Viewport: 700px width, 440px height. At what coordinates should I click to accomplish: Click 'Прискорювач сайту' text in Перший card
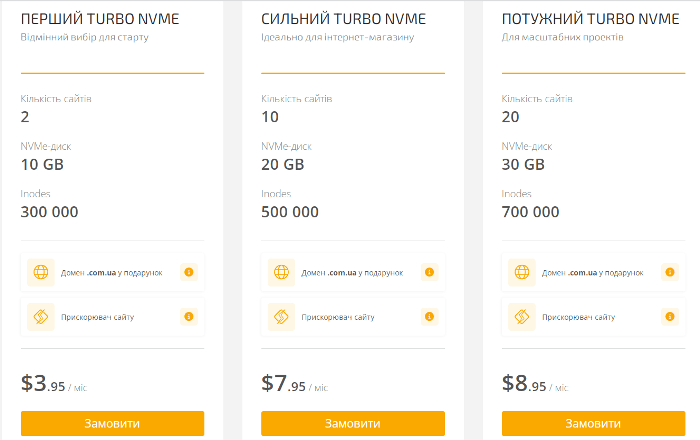pos(97,317)
